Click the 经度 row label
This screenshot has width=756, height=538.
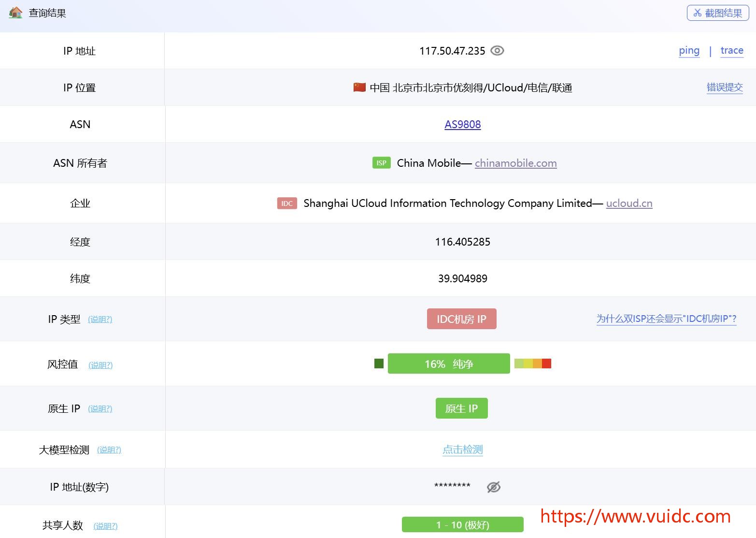(80, 242)
